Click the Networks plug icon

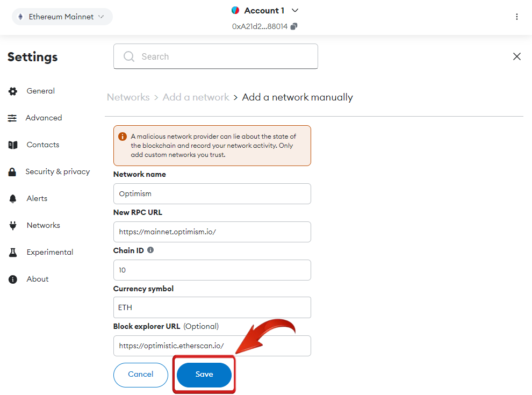click(x=13, y=225)
